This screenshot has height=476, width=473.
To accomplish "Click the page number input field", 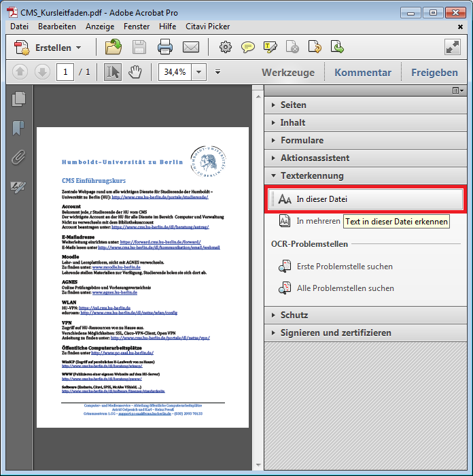I will pos(65,72).
